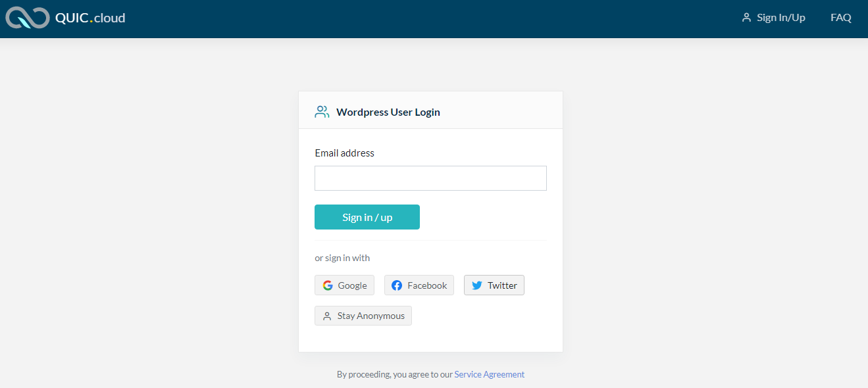868x388 pixels.
Task: Click the Email address label
Action: click(344, 153)
